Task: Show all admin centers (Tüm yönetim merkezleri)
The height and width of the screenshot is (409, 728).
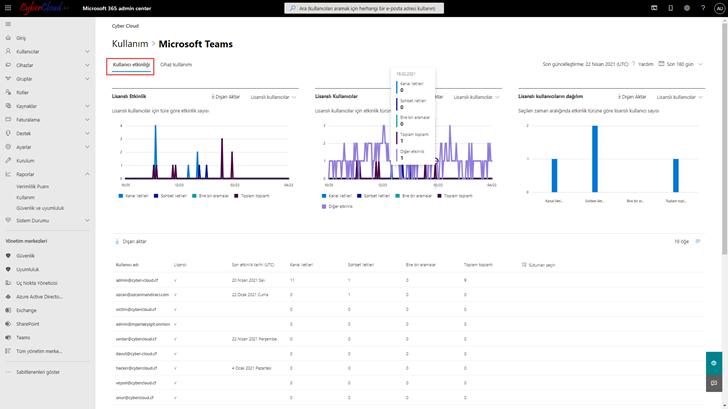Action: click(x=39, y=351)
